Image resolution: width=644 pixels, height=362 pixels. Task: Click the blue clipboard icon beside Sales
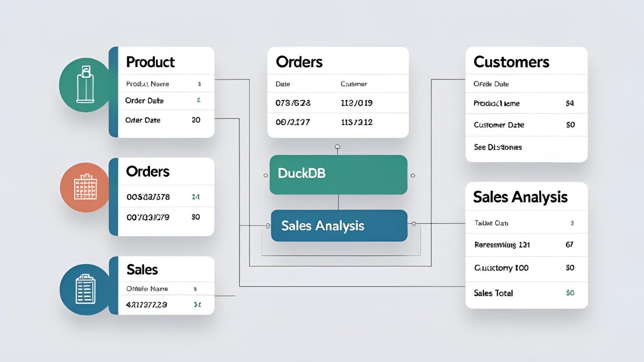click(x=85, y=289)
